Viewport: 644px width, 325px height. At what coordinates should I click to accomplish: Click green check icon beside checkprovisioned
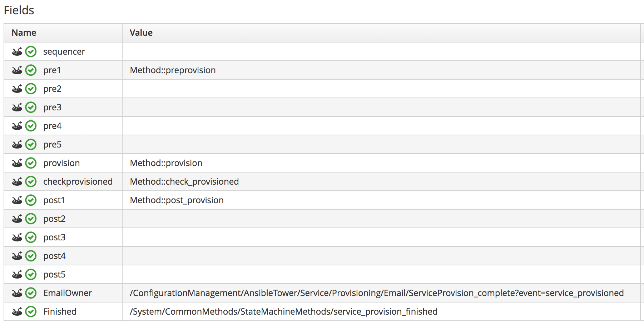pos(31,182)
